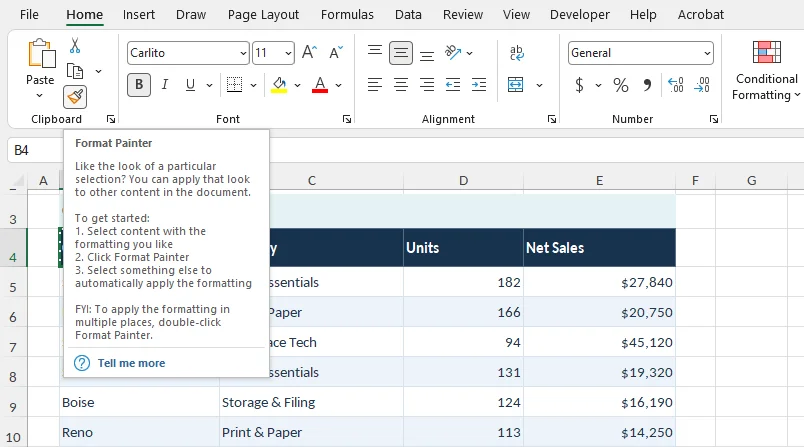Click the Net Sales header cell
This screenshot has height=447, width=804.
(599, 248)
